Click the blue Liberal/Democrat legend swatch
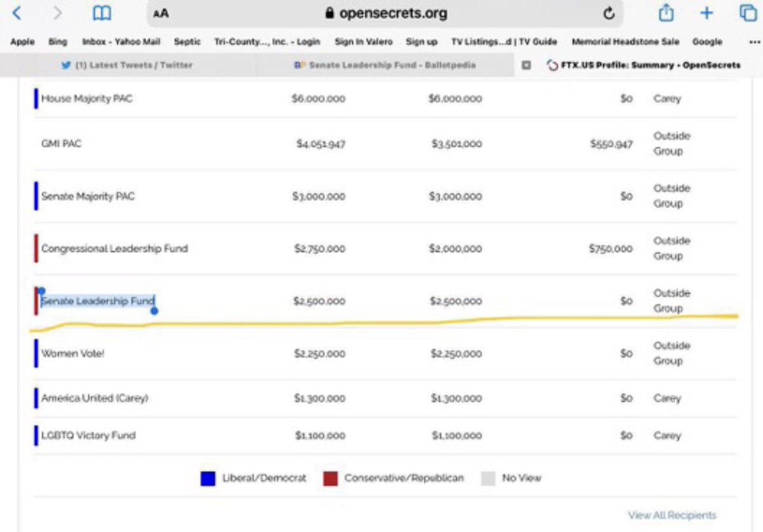 [x=208, y=478]
